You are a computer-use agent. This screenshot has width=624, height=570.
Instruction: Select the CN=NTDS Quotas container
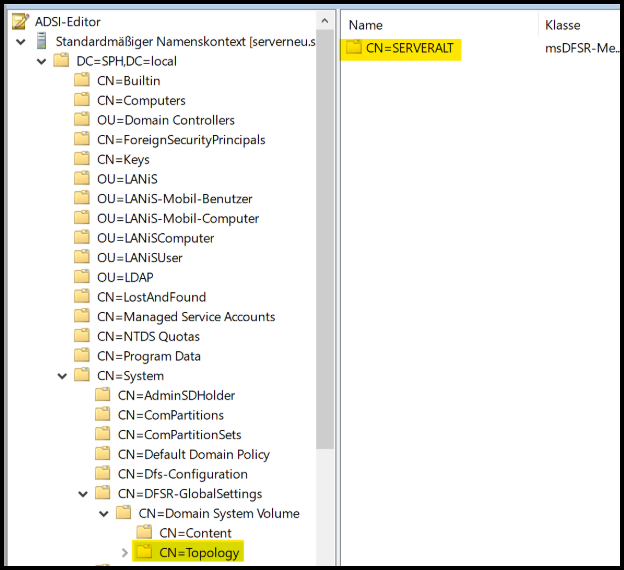[148, 336]
